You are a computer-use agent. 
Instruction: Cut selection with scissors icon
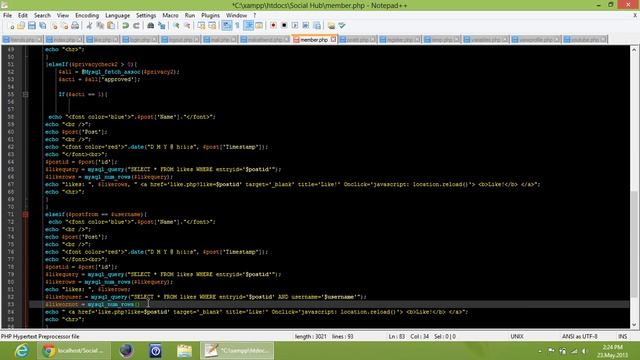coord(89,25)
